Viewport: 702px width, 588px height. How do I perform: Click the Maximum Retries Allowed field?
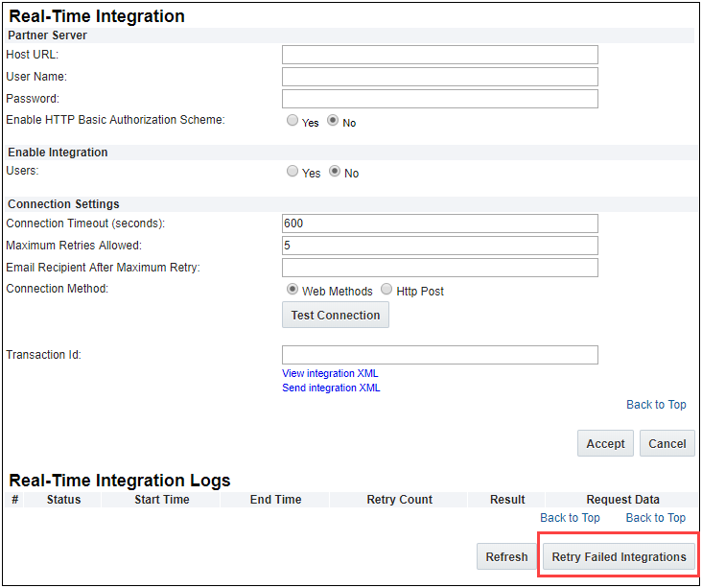(x=439, y=246)
